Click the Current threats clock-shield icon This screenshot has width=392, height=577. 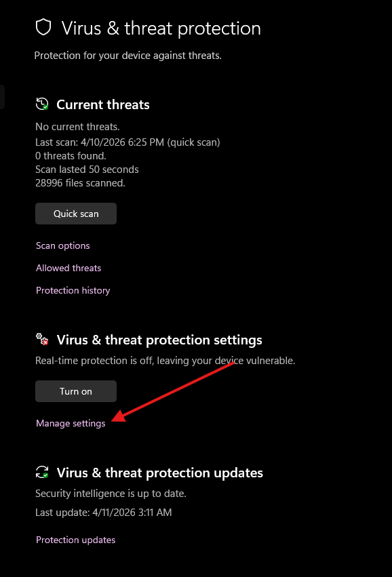pyautogui.click(x=41, y=104)
